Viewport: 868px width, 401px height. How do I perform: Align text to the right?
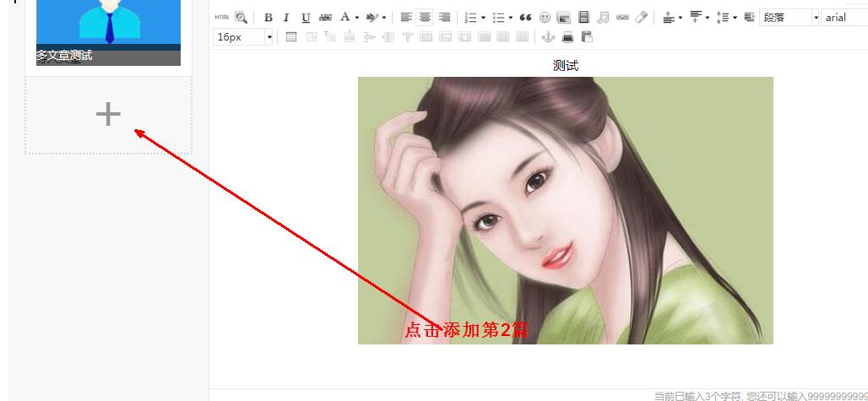tap(444, 17)
